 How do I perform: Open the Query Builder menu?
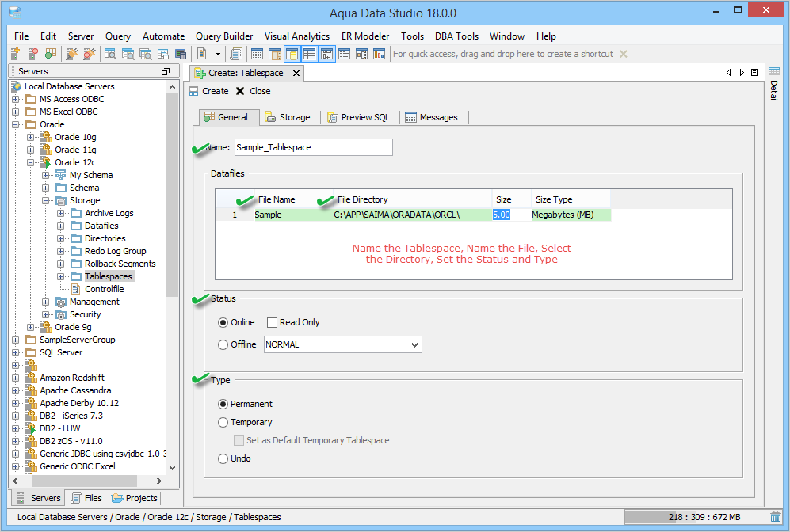coord(224,36)
